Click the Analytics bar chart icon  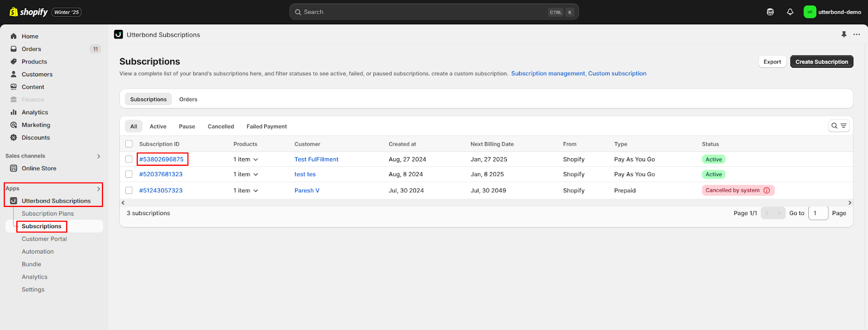pyautogui.click(x=14, y=112)
